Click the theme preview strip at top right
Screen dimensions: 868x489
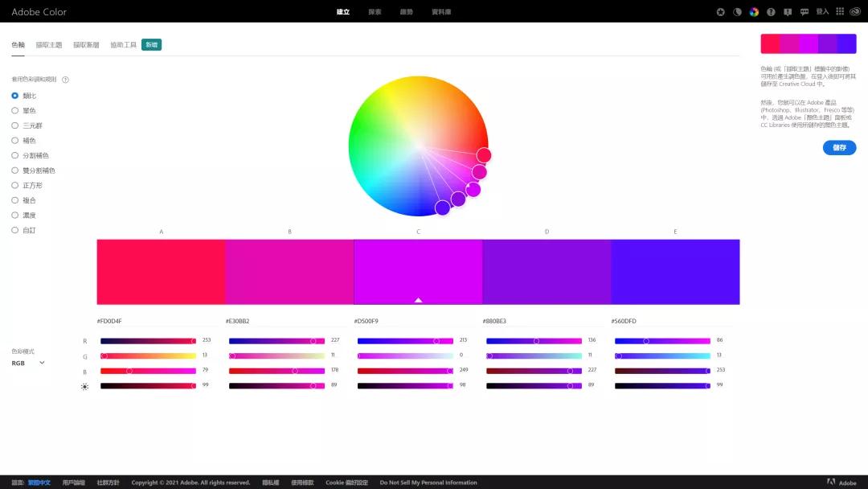[x=809, y=43]
